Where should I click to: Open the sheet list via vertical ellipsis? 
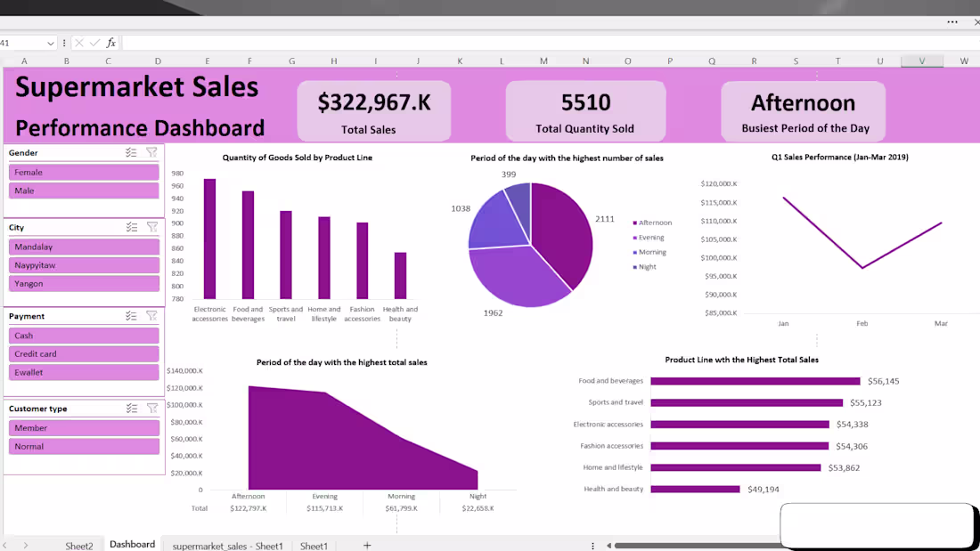click(592, 545)
